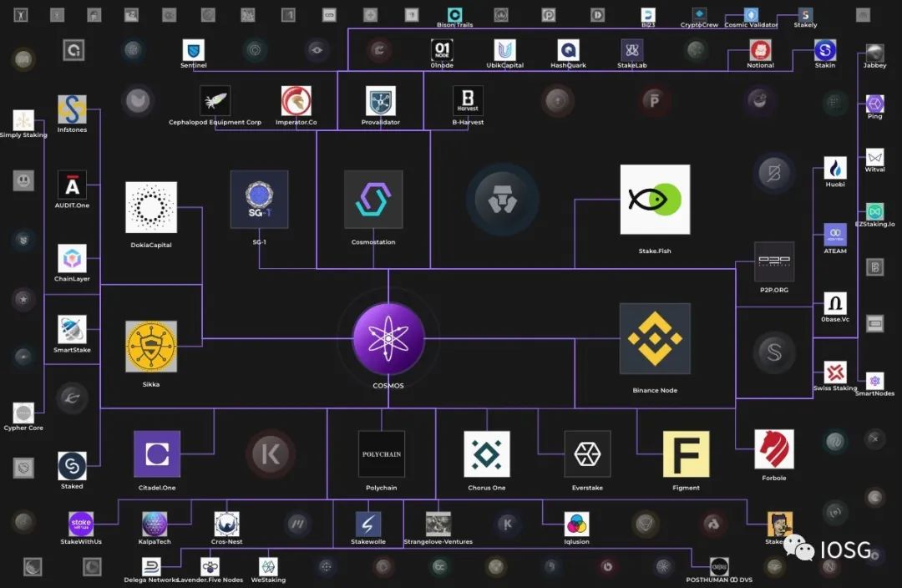Open the AUDIT.One logo
Image resolution: width=902 pixels, height=588 pixels.
[72, 185]
